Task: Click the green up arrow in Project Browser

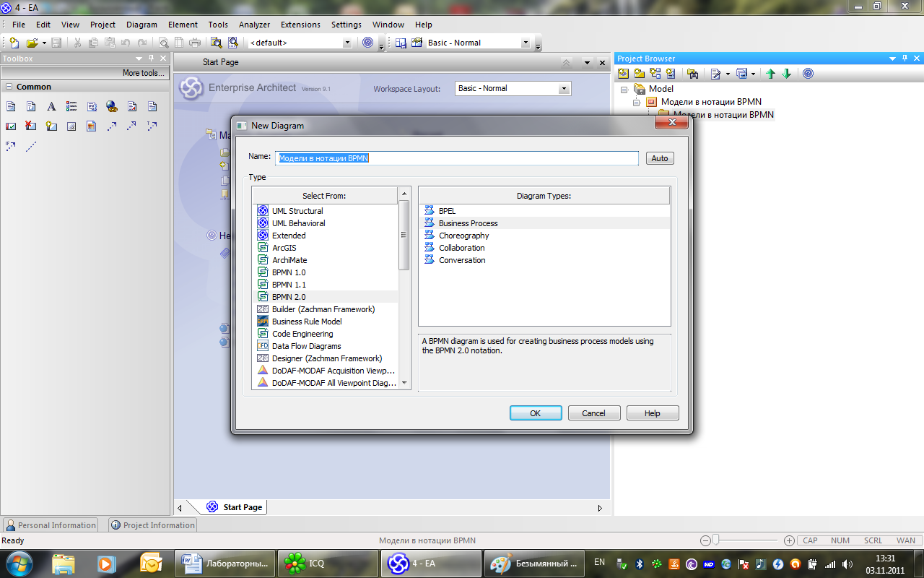Action: [x=771, y=74]
